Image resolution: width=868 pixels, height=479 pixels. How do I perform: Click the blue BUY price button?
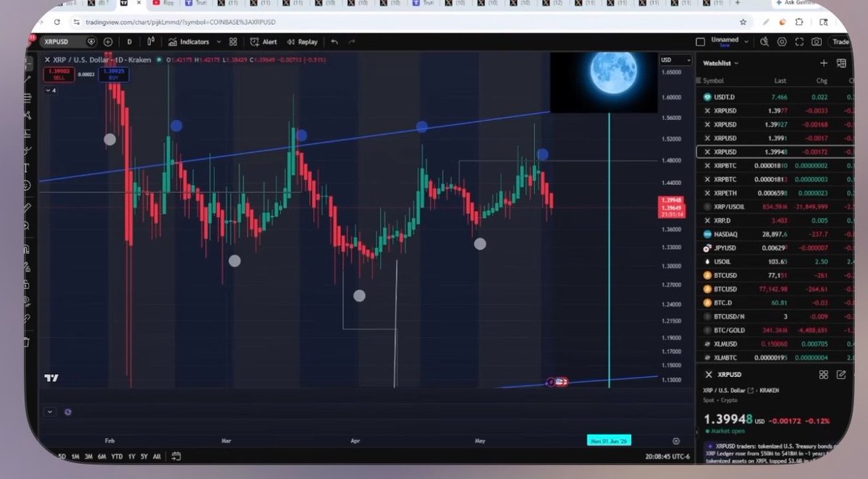pos(114,74)
